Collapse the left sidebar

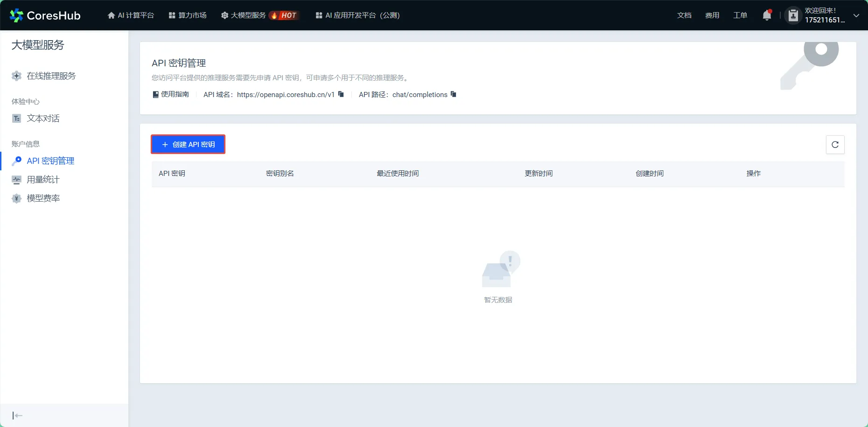coord(17,415)
